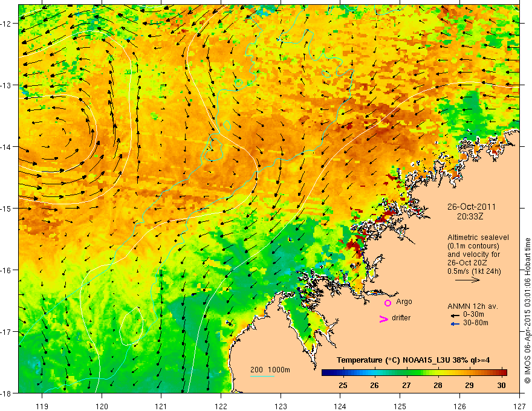Viewport: 532px width, 411px height.
Task: Click the 0.5m/s velocity scale arrow
Action: pos(467,280)
